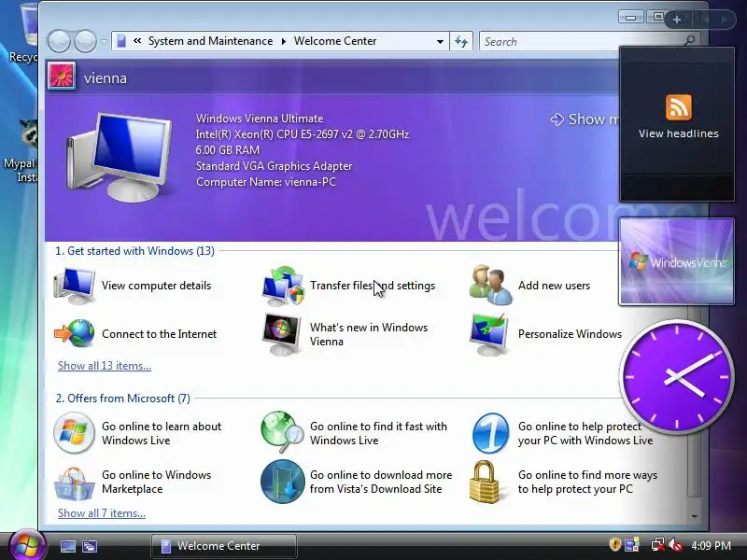Click the Intel Xeon CPU text

[x=303, y=134]
